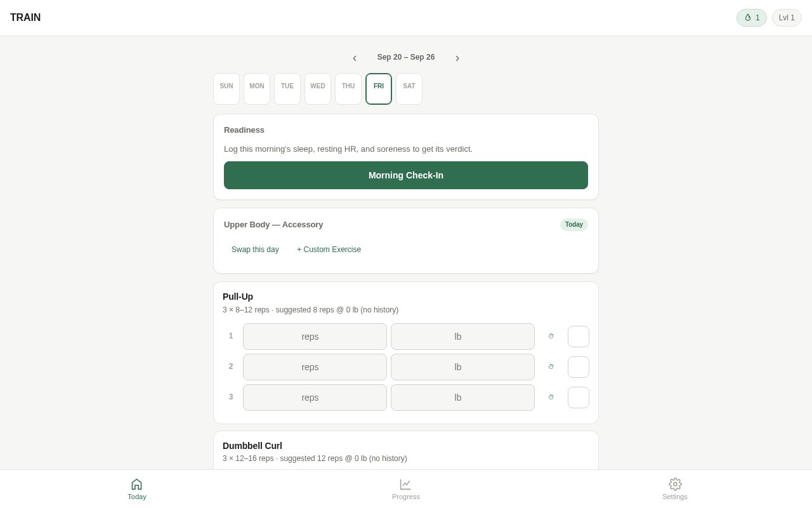Image resolution: width=812 pixels, height=508 pixels.
Task: Mark Pull-Up set 1 as complete
Action: click(x=579, y=337)
